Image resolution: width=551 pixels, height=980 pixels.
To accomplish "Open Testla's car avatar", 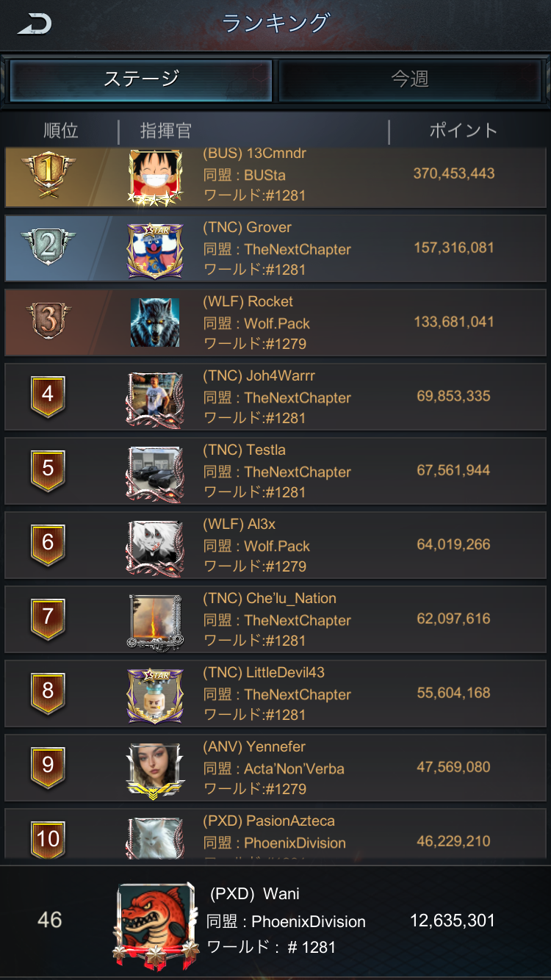I will pos(155,473).
